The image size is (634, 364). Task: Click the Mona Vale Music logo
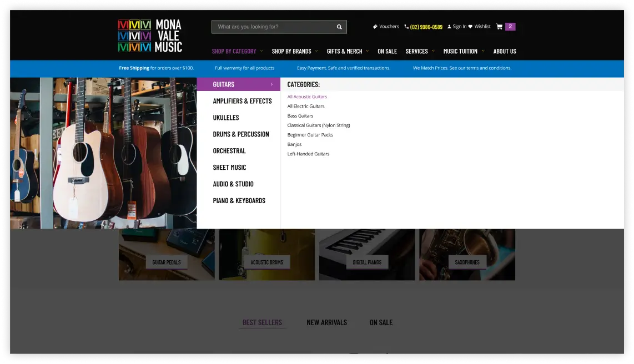(x=149, y=36)
